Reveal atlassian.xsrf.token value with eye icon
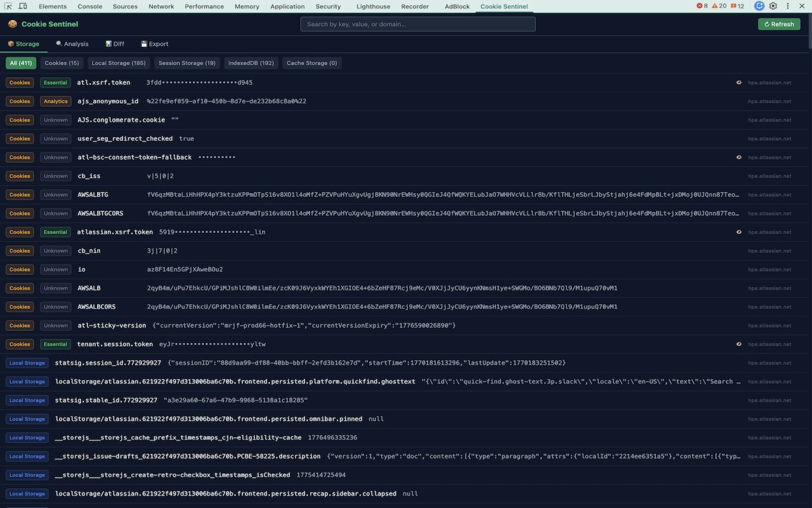Screen dimensions: 812x508 point(739,232)
